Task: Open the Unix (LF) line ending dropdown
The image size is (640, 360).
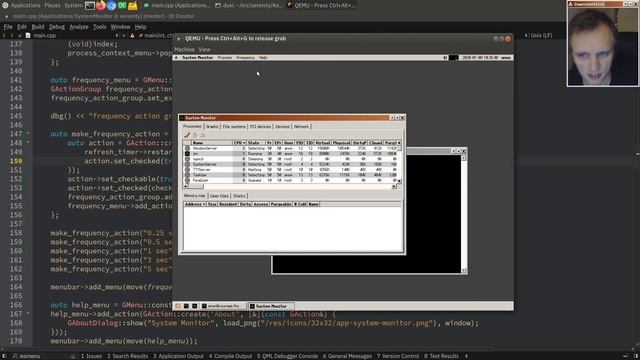Action: point(541,36)
